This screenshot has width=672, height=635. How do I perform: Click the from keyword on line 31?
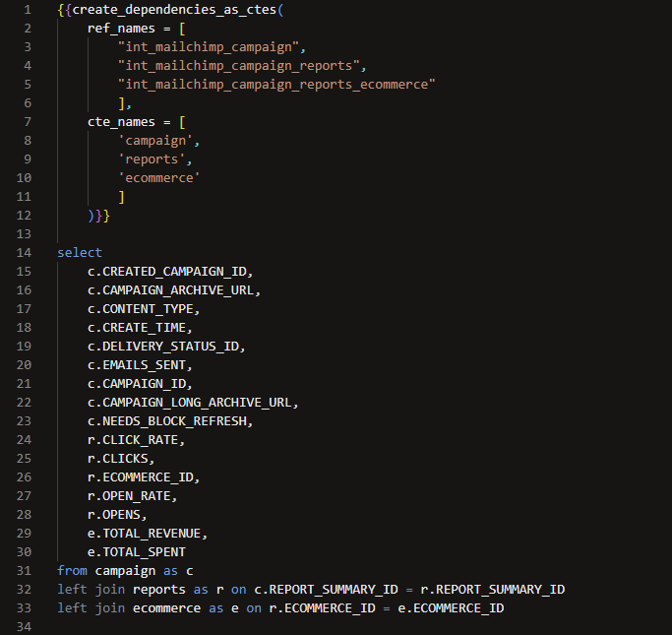coord(73,571)
